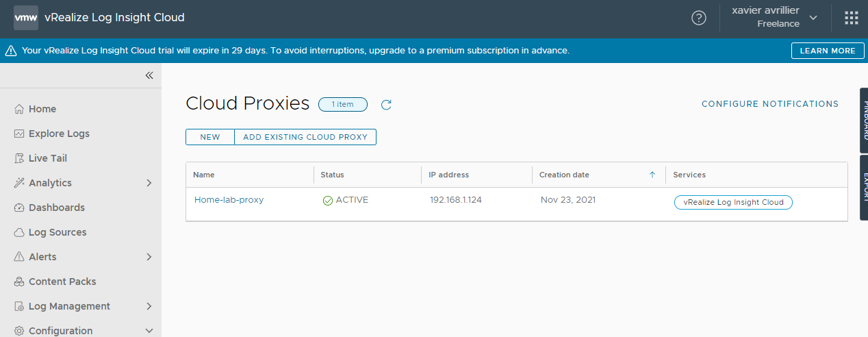Expand the Analytics submenu chevron
This screenshot has height=337, width=868.
(149, 183)
